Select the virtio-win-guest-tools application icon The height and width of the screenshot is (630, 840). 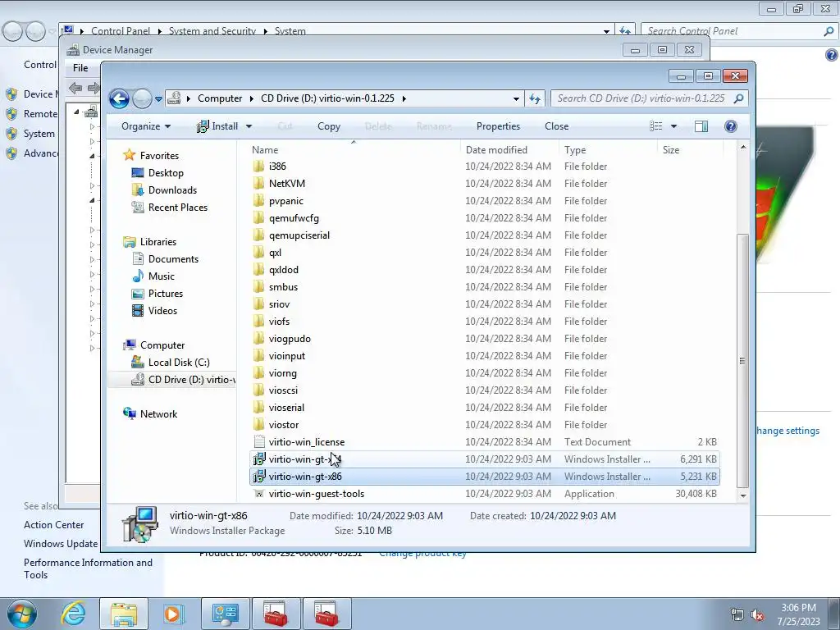259,494
